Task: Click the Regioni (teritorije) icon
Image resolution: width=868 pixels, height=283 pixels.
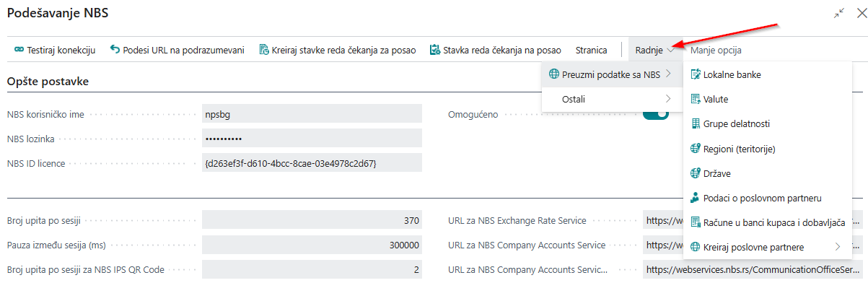Action: point(696,149)
